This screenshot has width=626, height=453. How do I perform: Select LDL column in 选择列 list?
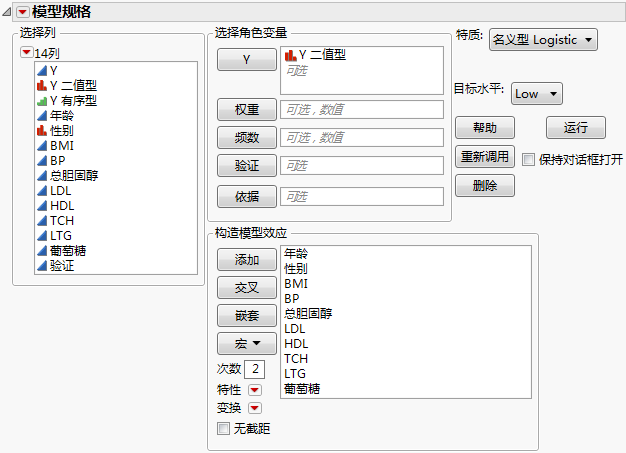pyautogui.click(x=116, y=191)
